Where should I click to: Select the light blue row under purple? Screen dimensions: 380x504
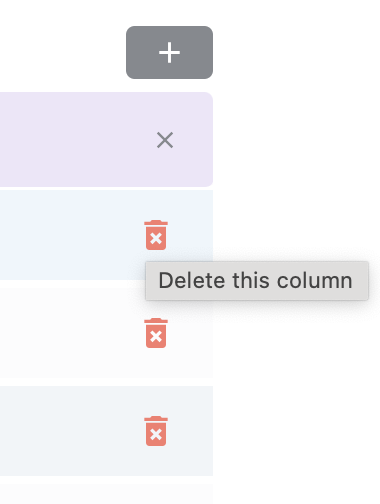point(106,235)
